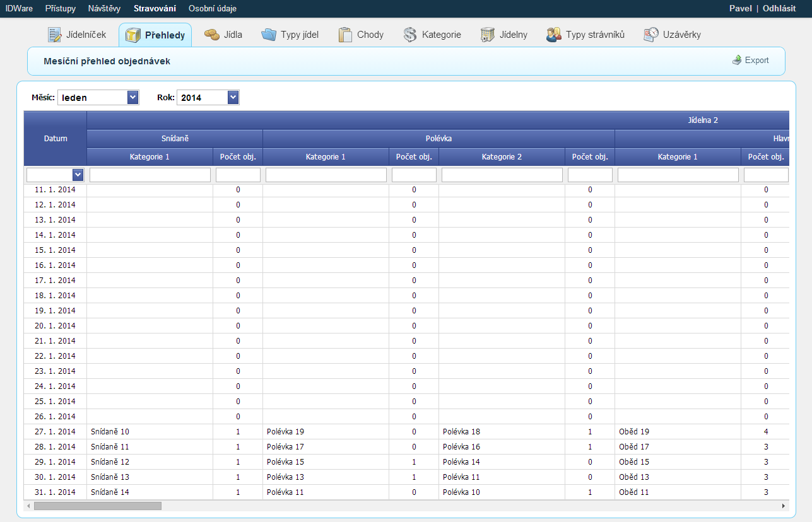Viewport: 812px width, 522px height.
Task: Expand the Rok year dropdown
Action: pyautogui.click(x=233, y=97)
